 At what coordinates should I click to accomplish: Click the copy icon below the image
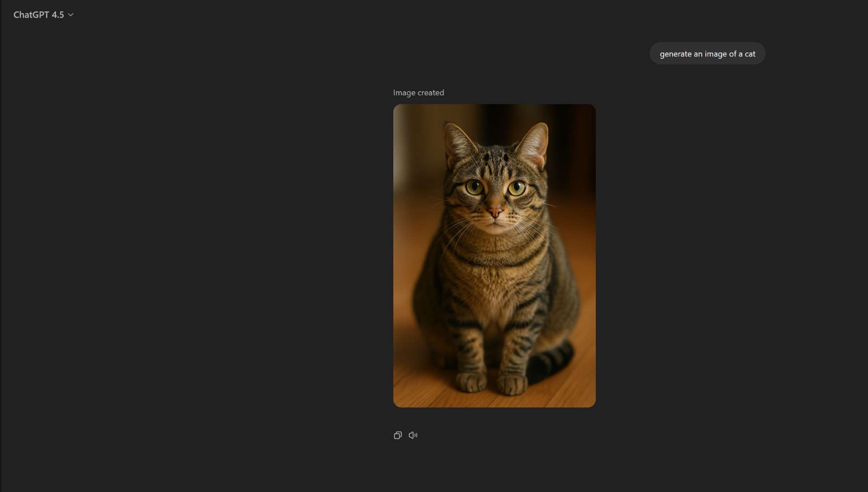(x=398, y=436)
